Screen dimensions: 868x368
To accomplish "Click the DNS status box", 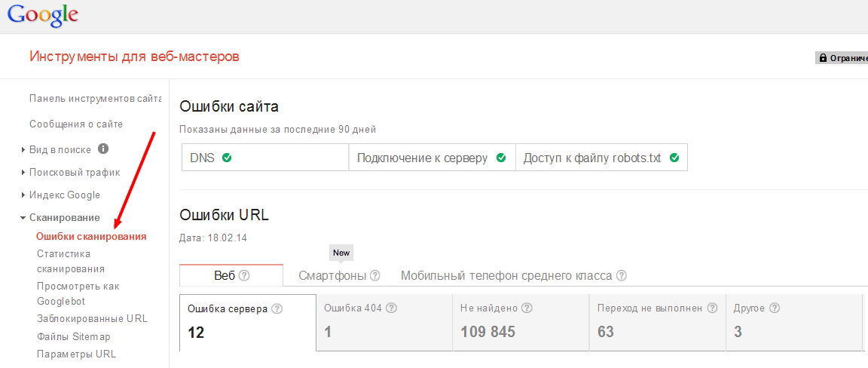I will 265,158.
